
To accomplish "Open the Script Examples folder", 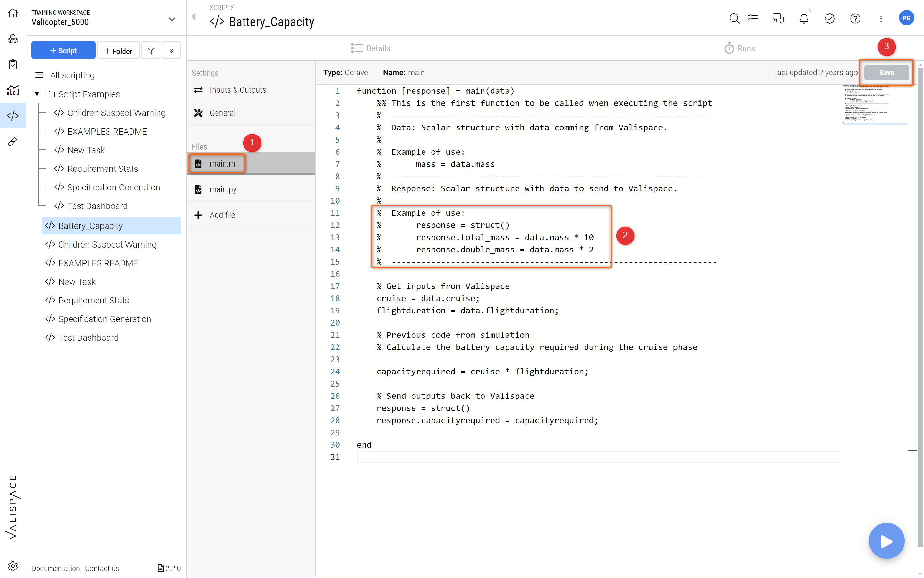I will [89, 94].
